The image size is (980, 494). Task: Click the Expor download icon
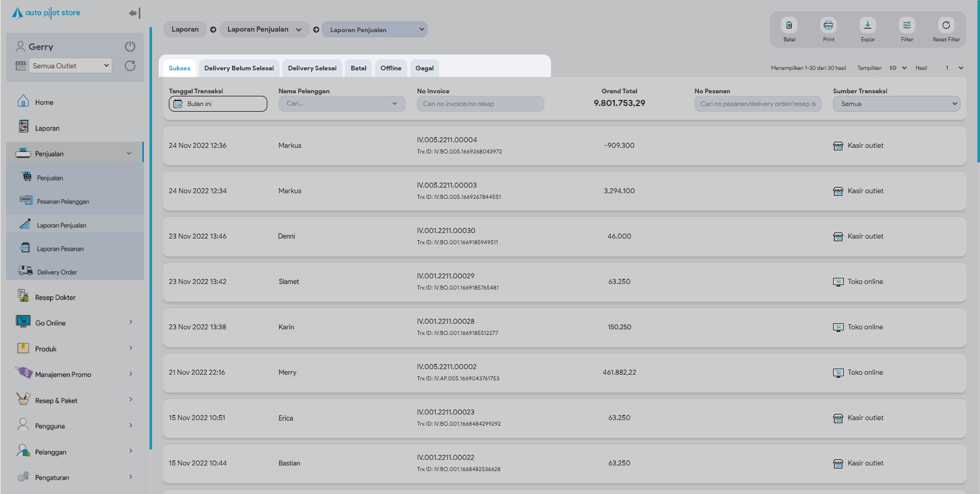coord(867,25)
